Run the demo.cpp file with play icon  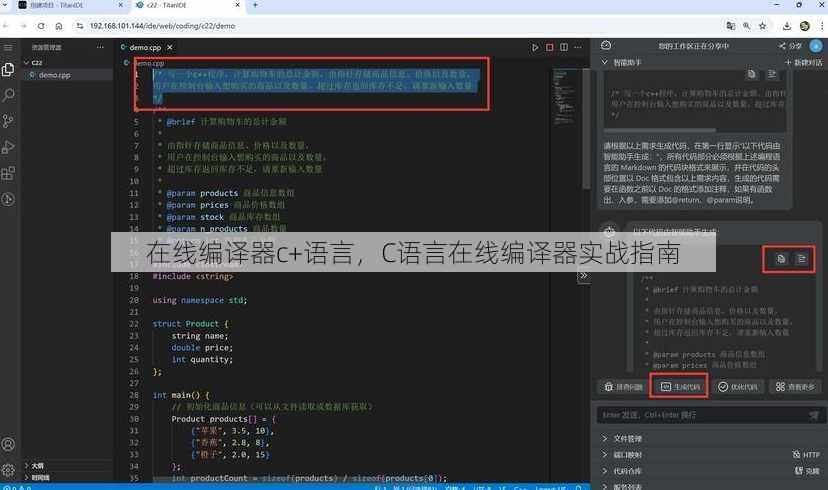point(535,48)
